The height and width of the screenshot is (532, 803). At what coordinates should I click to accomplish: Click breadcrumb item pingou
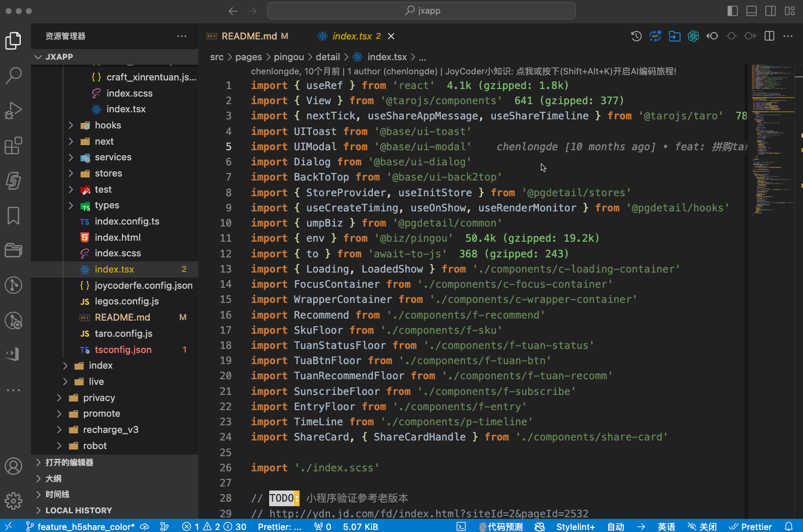pyautogui.click(x=288, y=57)
